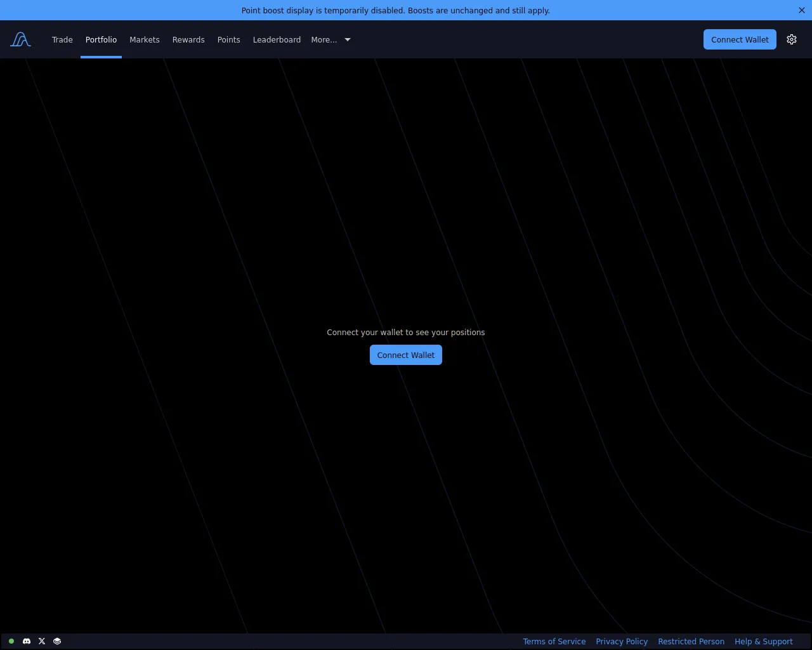Click Connect Wallet in the top navbar
Screen dimensions: 812x650
739,39
